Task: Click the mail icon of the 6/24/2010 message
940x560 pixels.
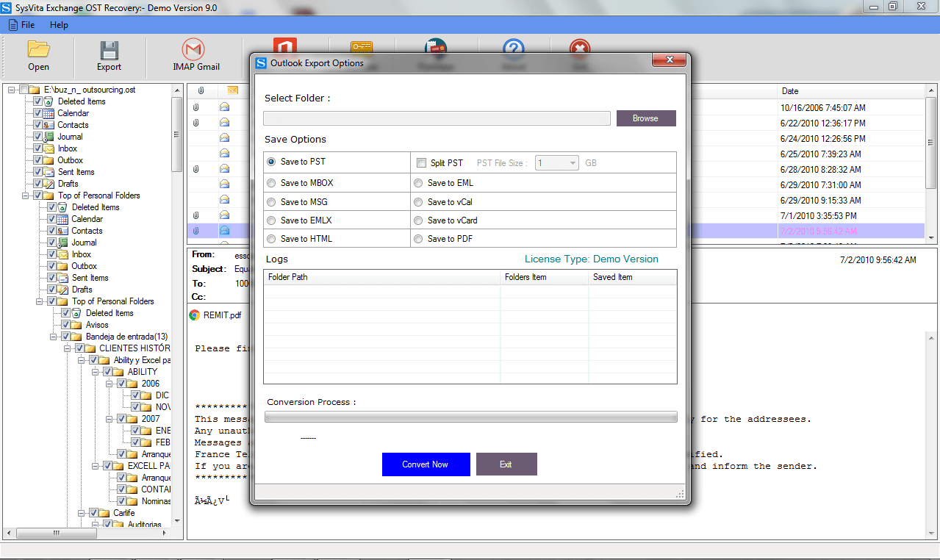Action: pos(224,138)
